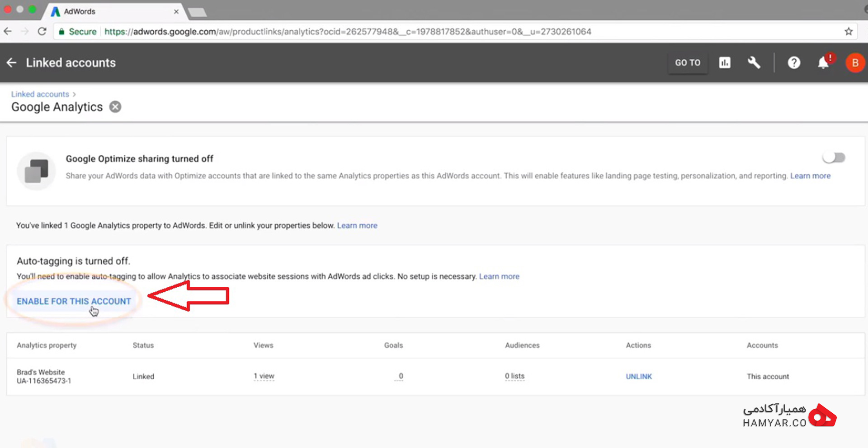Image resolution: width=868 pixels, height=448 pixels.
Task: Click the Linked status cell
Action: (143, 377)
